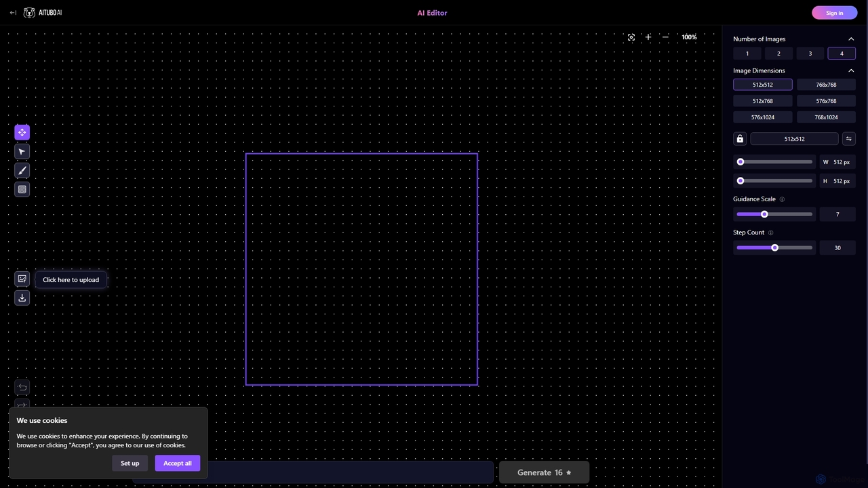Choose the 512x512 dimension preset
The width and height of the screenshot is (868, 488).
pos(763,85)
